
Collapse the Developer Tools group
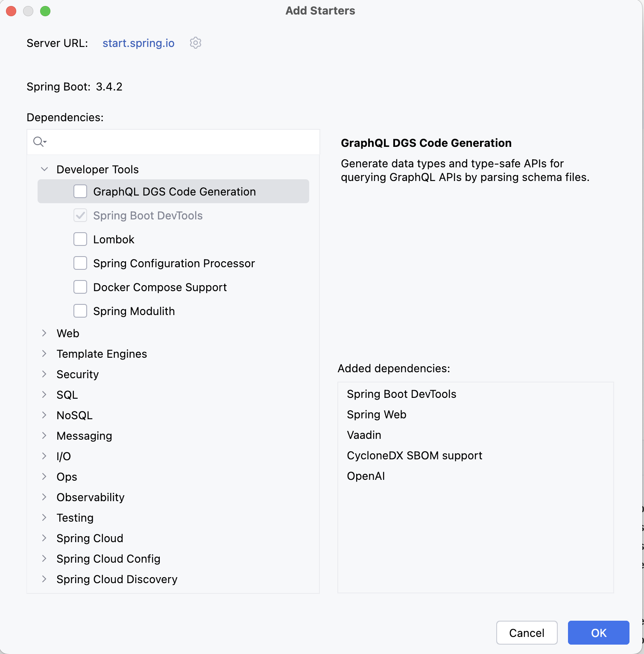click(44, 169)
